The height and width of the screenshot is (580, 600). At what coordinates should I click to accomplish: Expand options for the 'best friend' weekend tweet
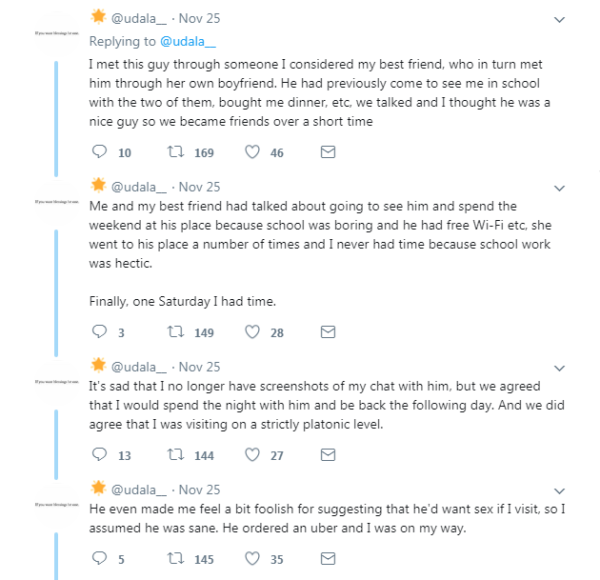[x=559, y=188]
